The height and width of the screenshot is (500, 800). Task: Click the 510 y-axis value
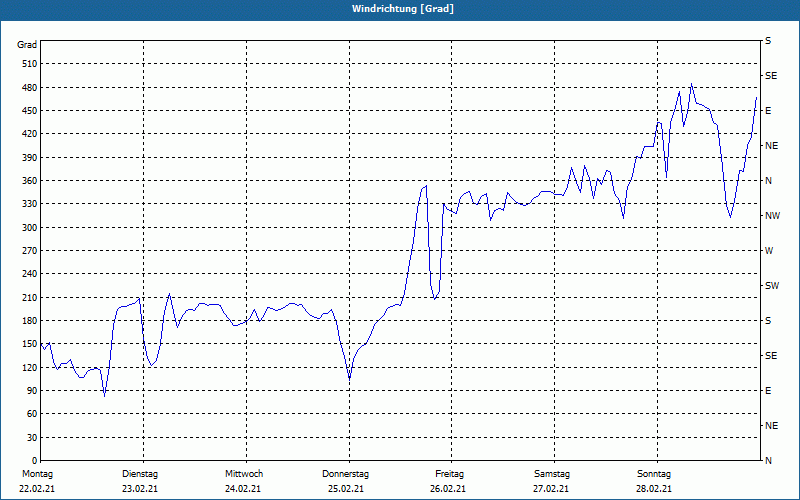click(30, 64)
